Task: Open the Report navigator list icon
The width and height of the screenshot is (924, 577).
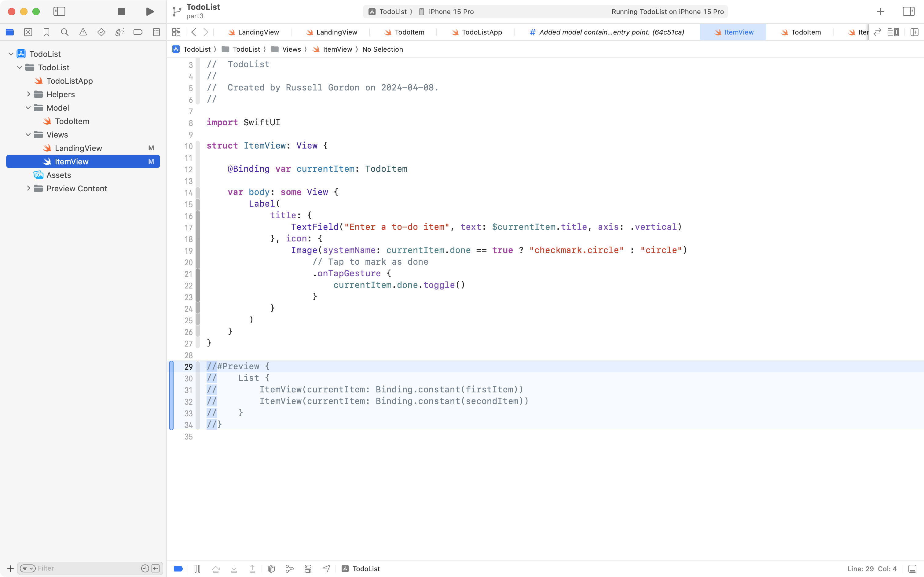Action: [x=156, y=32]
